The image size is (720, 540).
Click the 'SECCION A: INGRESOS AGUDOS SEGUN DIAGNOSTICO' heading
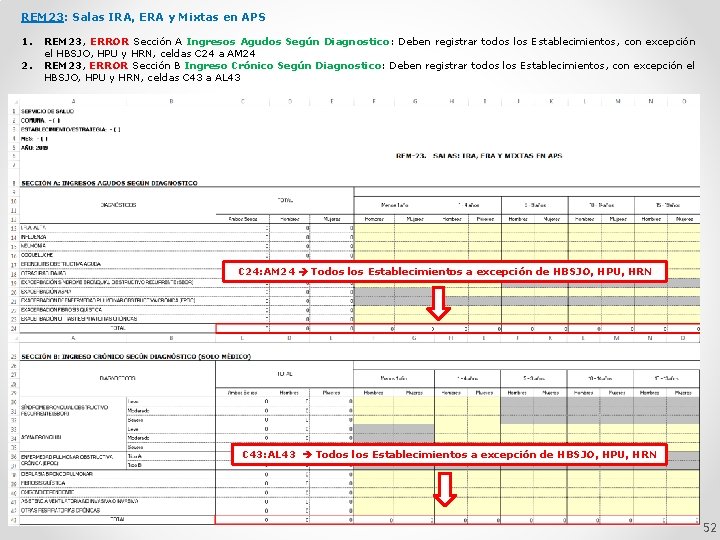(109, 183)
